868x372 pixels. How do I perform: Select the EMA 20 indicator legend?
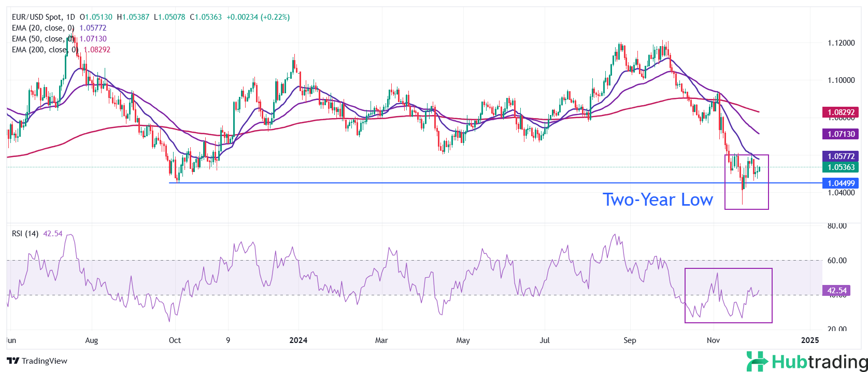43,28
